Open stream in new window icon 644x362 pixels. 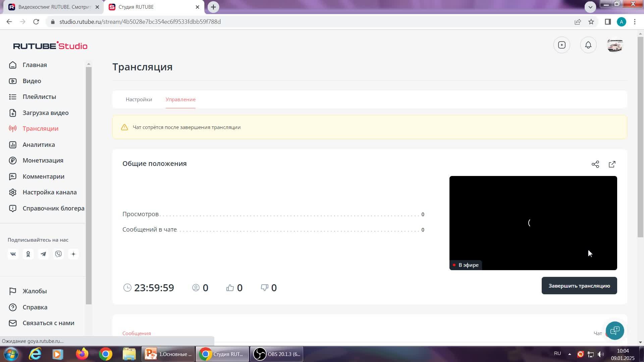(x=612, y=164)
